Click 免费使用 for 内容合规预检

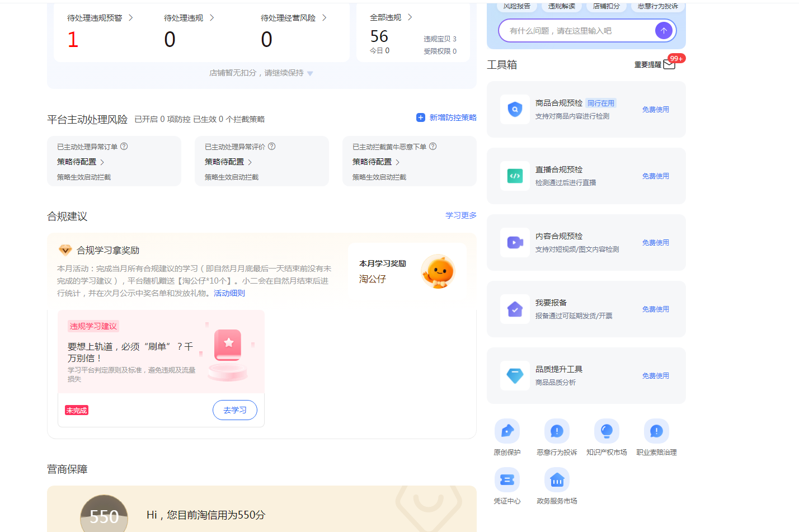pyautogui.click(x=656, y=243)
